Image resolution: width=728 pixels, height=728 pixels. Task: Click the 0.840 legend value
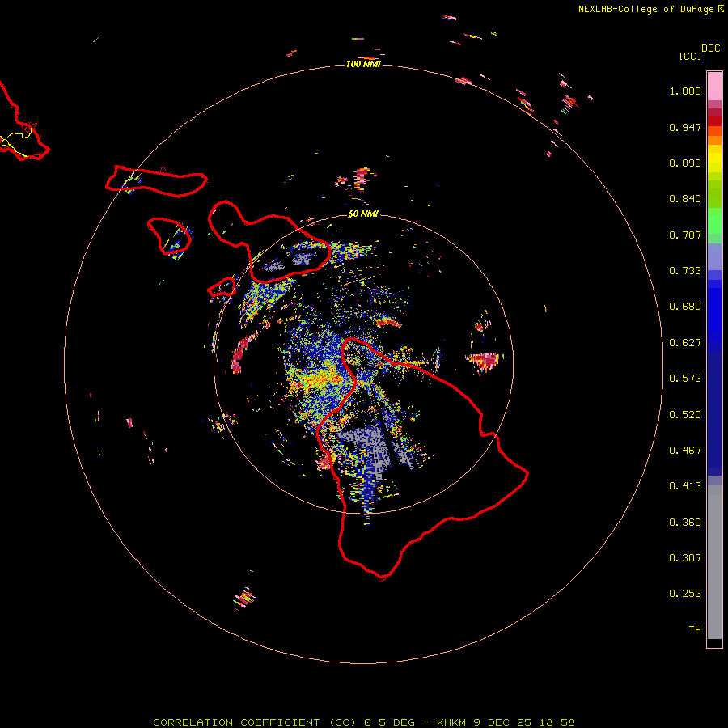[x=685, y=199]
